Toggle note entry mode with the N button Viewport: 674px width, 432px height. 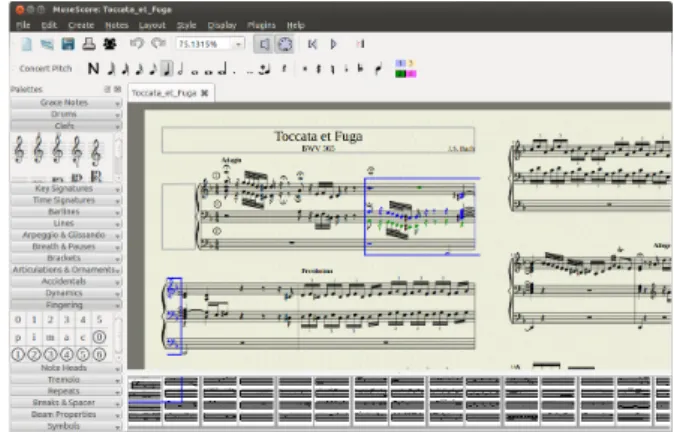click(x=93, y=69)
